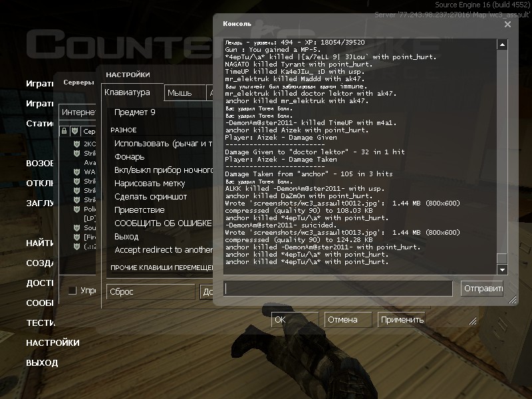Open the Интернет tab in Servers window
This screenshot has height=399, width=532.
[78, 112]
